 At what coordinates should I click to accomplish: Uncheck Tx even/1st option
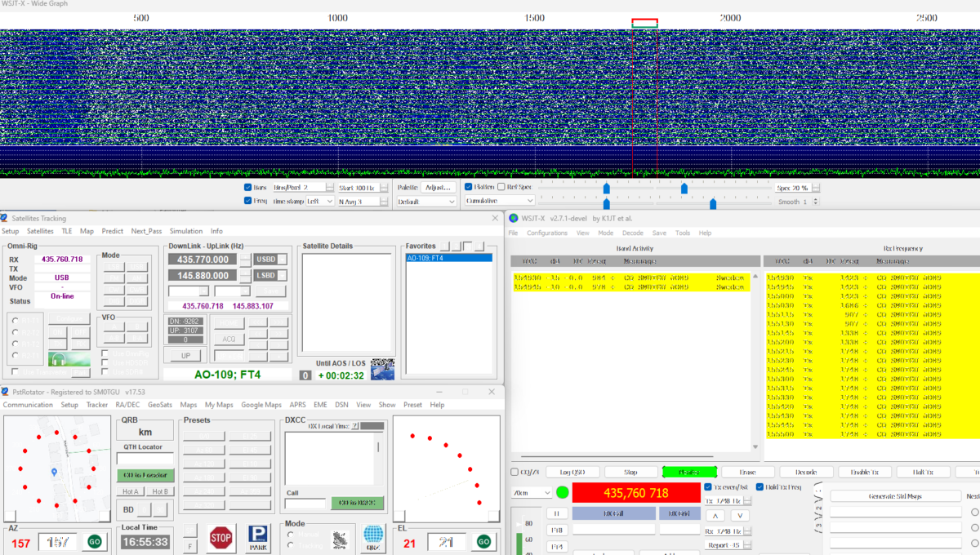(x=708, y=487)
